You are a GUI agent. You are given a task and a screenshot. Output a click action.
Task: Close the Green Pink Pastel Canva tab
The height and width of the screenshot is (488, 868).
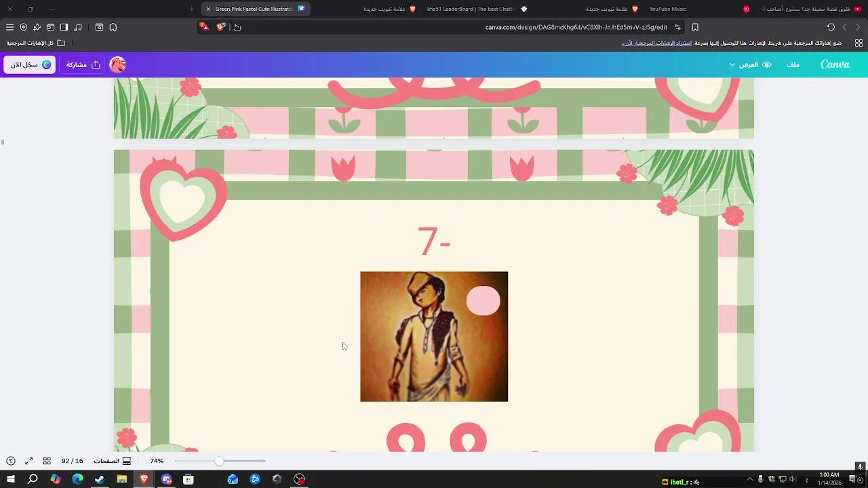pyautogui.click(x=208, y=9)
